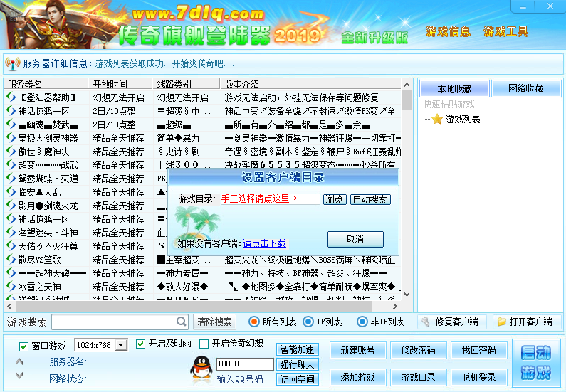Click the QQ number field showing 10000

[x=245, y=364]
